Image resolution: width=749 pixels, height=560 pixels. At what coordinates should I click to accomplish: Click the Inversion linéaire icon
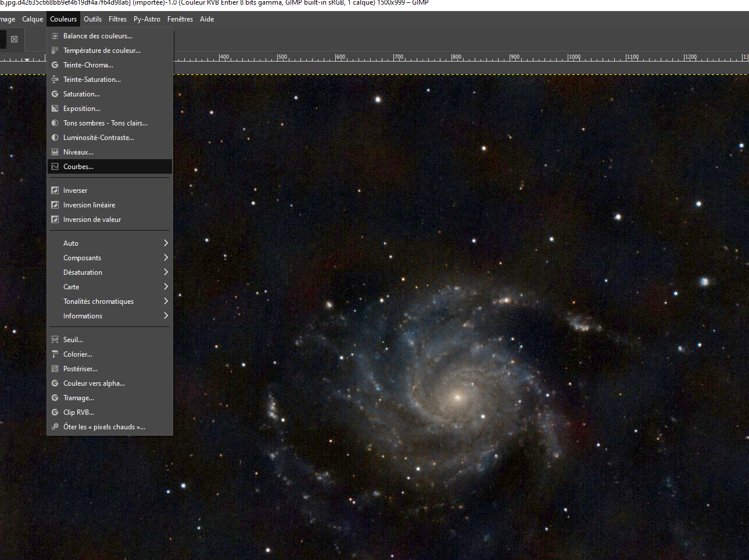[55, 205]
